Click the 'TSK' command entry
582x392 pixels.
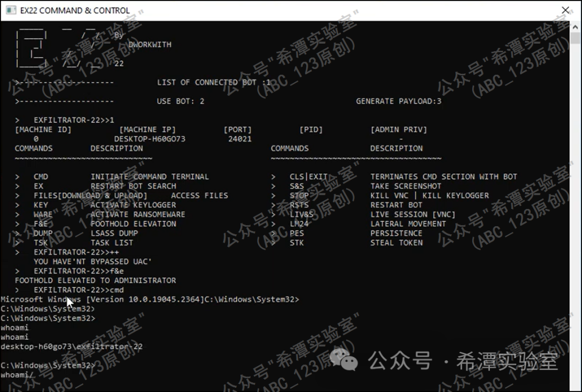click(x=41, y=243)
